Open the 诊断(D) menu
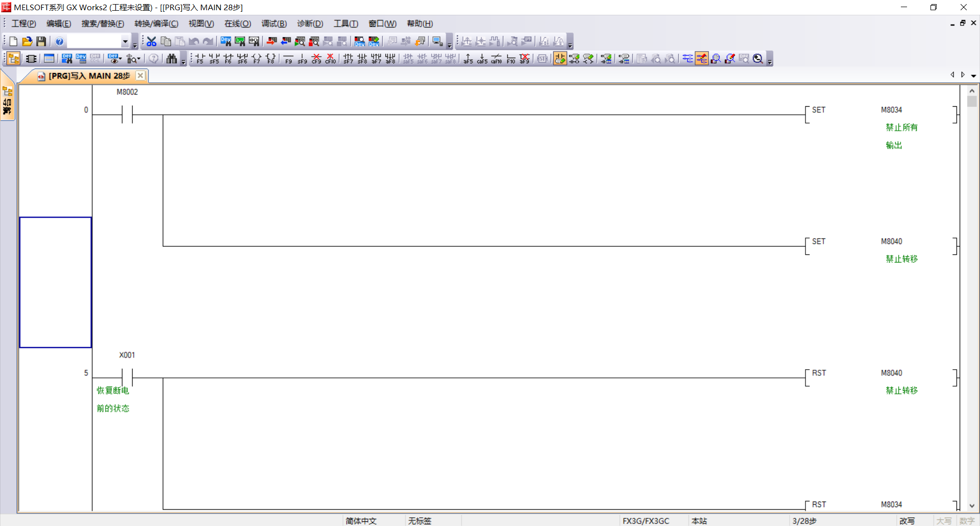 pyautogui.click(x=310, y=23)
